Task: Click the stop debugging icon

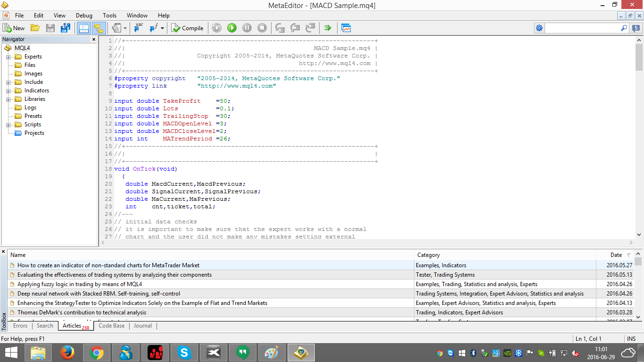Action: (262, 28)
